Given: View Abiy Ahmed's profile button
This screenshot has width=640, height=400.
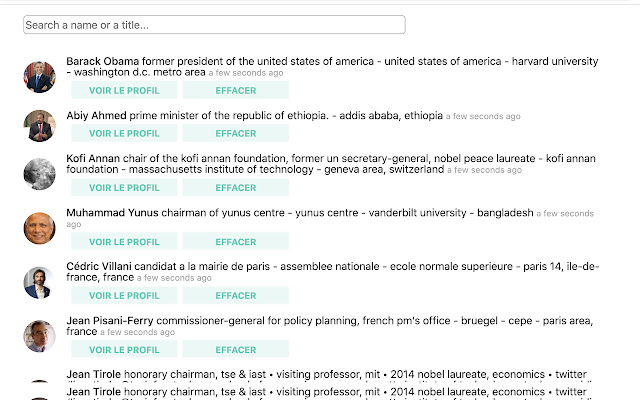Looking at the screenshot, I should [124, 133].
